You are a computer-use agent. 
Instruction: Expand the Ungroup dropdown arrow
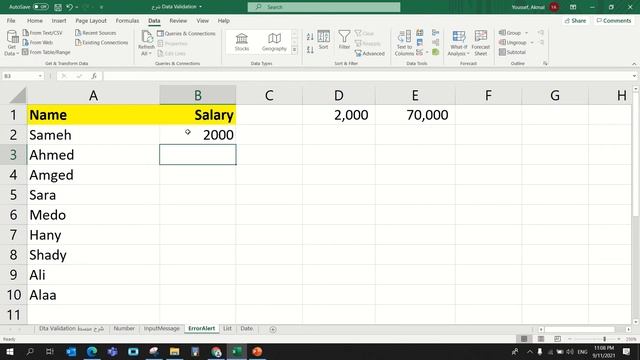click(532, 42)
